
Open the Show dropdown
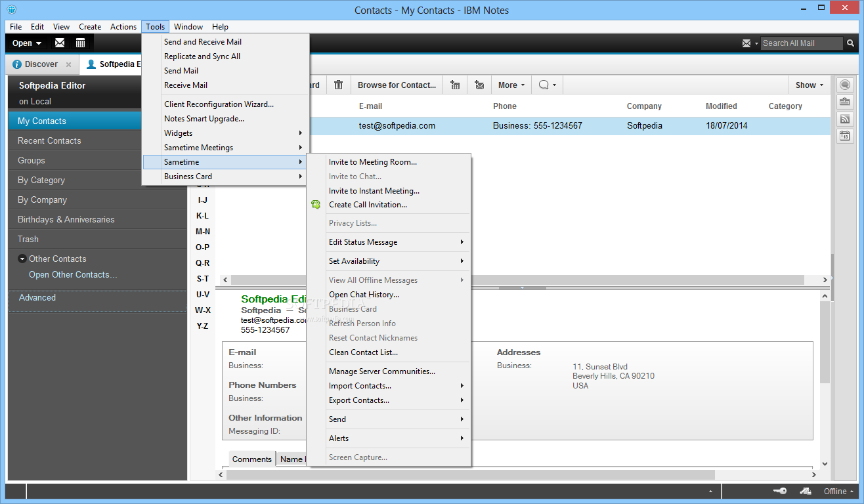point(809,85)
